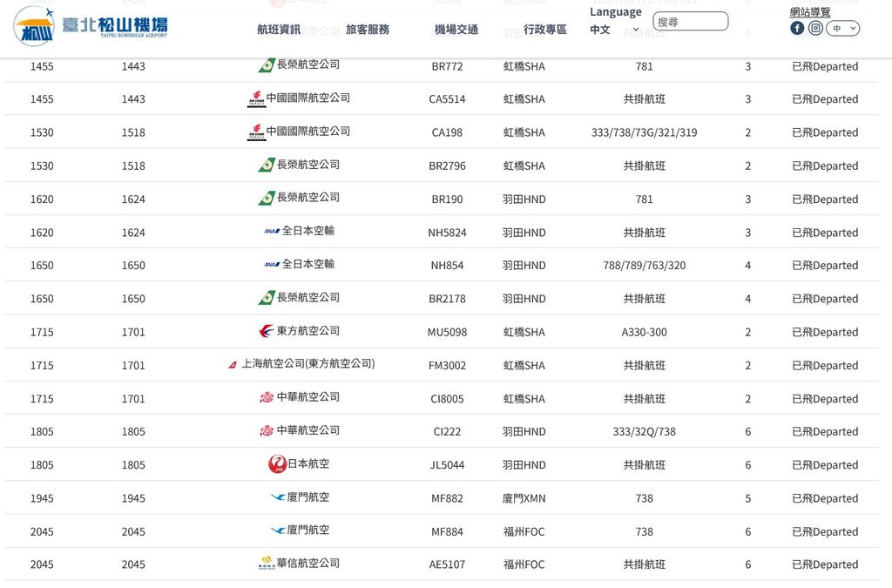Image resolution: width=892 pixels, height=588 pixels.
Task: Select flight number CA198
Action: [447, 133]
